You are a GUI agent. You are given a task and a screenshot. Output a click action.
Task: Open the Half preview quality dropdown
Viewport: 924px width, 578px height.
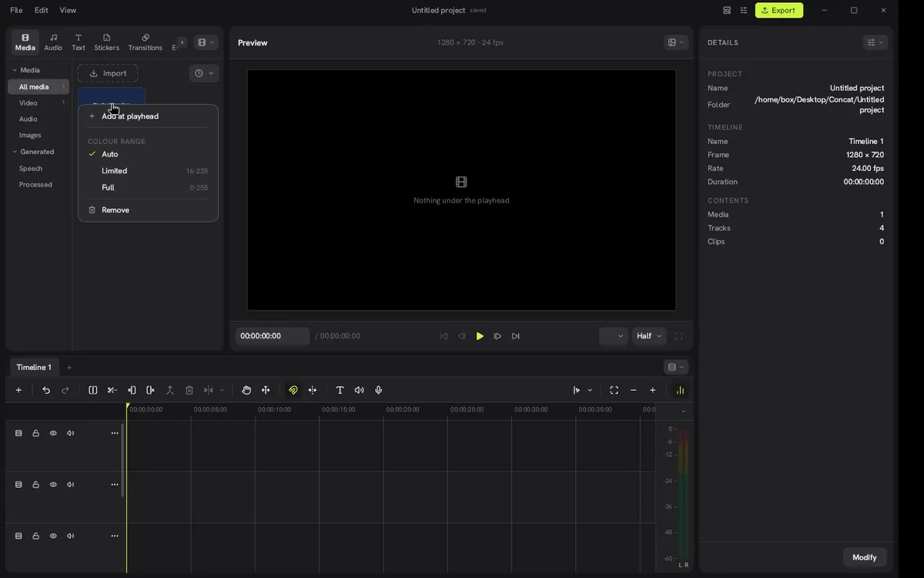pos(649,336)
